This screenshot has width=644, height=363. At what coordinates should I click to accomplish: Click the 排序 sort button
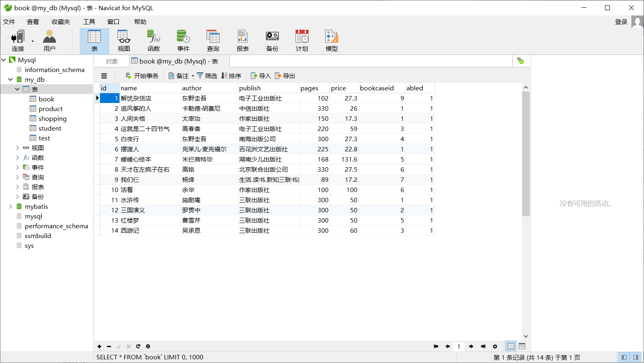coord(231,76)
